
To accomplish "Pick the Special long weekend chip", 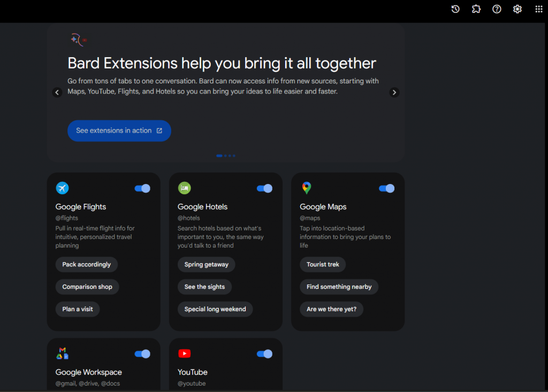I will (x=215, y=309).
